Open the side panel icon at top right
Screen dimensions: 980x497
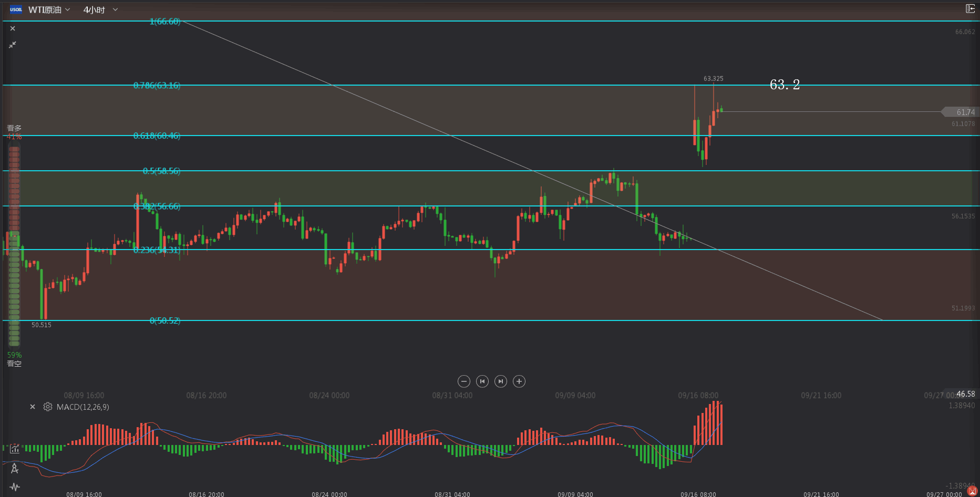[970, 8]
